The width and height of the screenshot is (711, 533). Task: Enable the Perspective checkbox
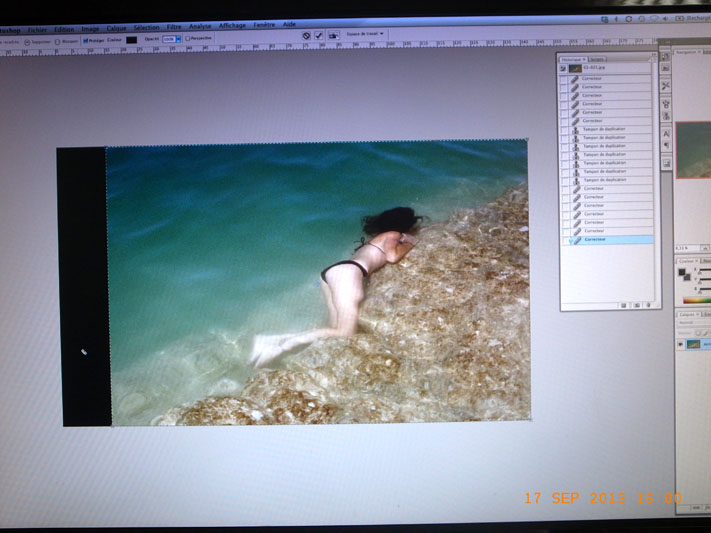[187, 39]
